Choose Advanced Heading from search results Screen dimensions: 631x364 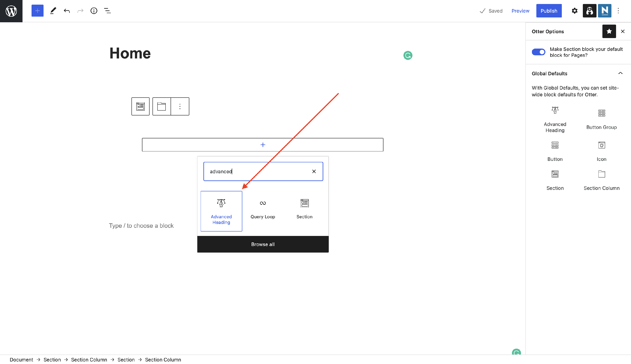coord(221,211)
